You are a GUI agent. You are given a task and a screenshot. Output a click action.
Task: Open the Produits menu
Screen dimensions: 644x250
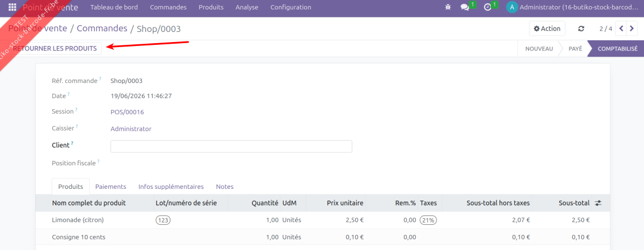coord(211,7)
